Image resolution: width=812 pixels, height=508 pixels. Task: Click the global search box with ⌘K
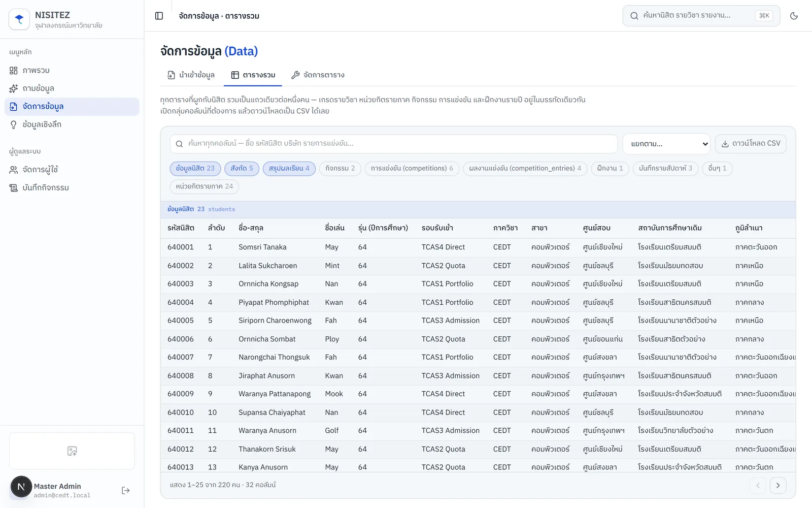(x=701, y=16)
